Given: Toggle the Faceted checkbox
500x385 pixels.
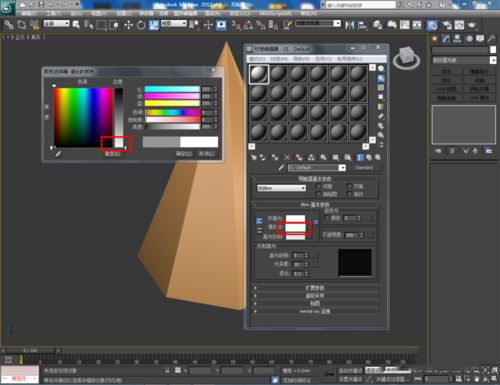Looking at the screenshot, I should coord(349,194).
